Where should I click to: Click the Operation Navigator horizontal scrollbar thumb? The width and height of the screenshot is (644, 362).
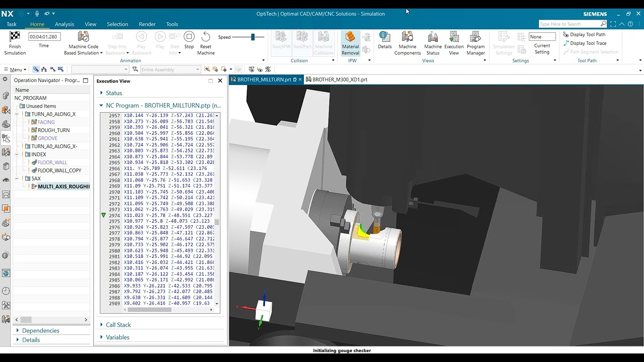pos(26,319)
